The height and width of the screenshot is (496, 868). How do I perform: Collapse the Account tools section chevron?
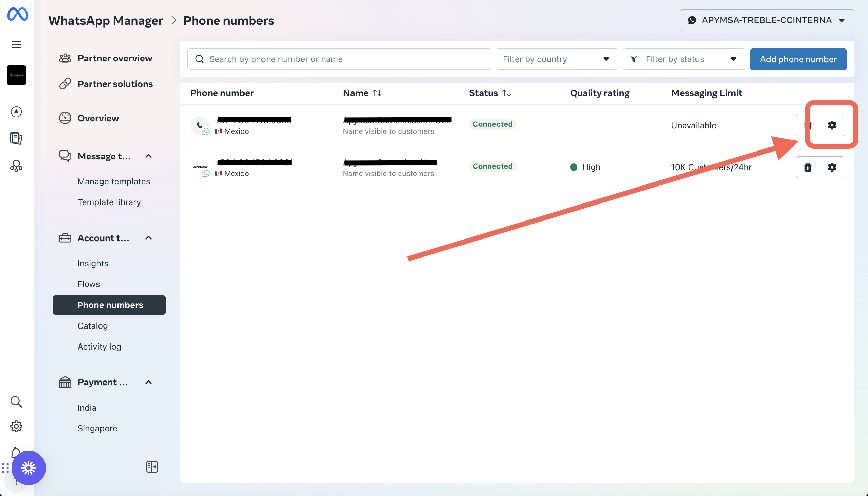pyautogui.click(x=148, y=238)
